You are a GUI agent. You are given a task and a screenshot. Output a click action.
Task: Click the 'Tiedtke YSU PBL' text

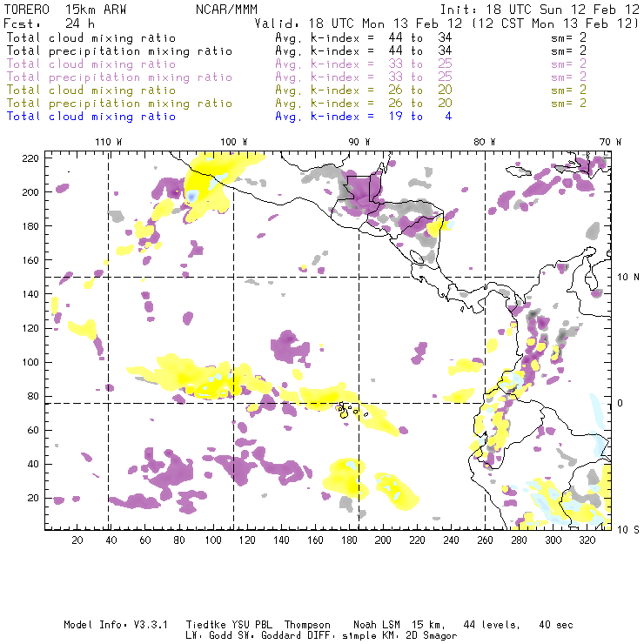tap(229, 625)
